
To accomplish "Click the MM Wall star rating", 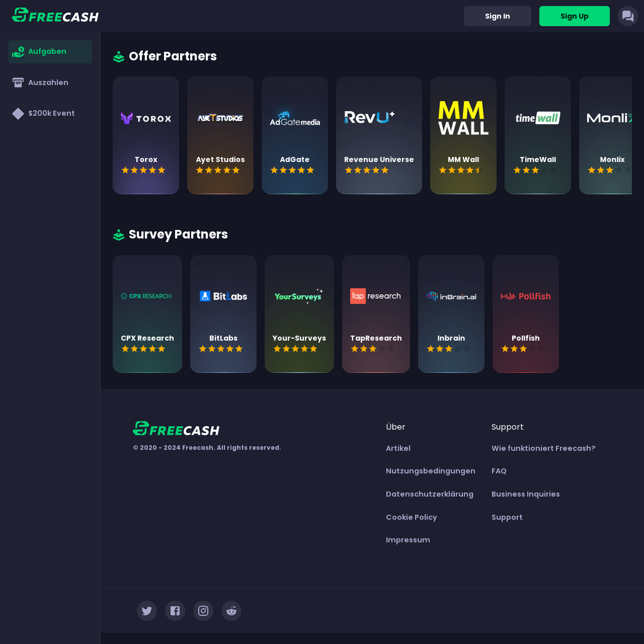I will (x=461, y=170).
